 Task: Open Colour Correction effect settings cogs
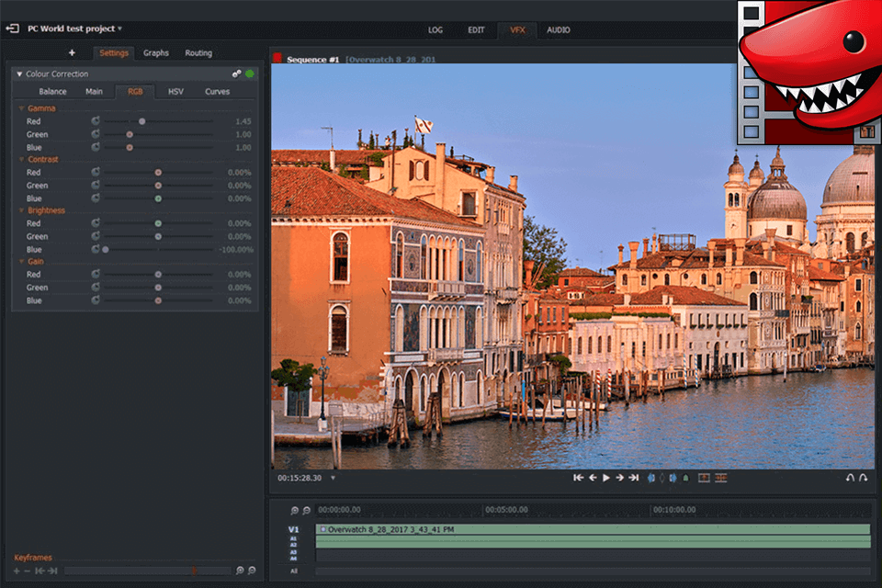(x=236, y=73)
